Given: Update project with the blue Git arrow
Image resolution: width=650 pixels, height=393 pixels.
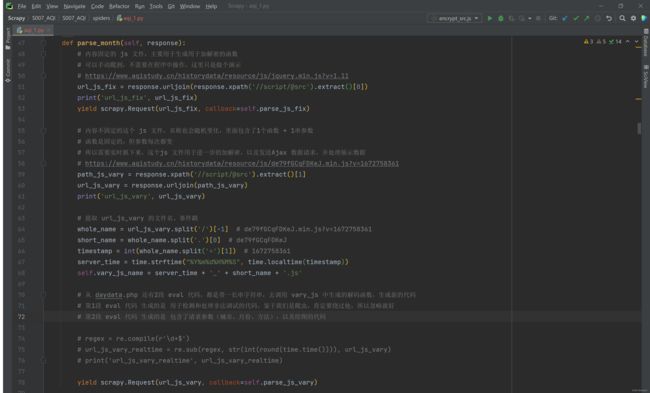Looking at the screenshot, I should pos(565,18).
